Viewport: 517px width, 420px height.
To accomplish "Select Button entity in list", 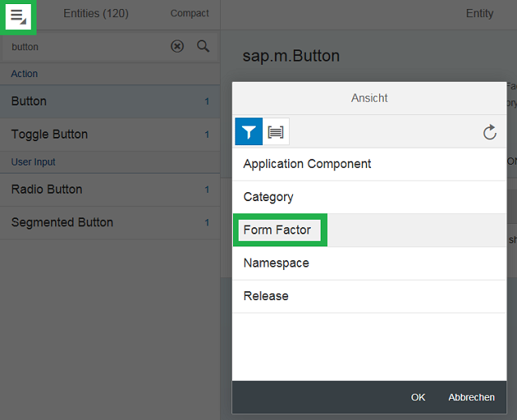I will click(x=29, y=101).
